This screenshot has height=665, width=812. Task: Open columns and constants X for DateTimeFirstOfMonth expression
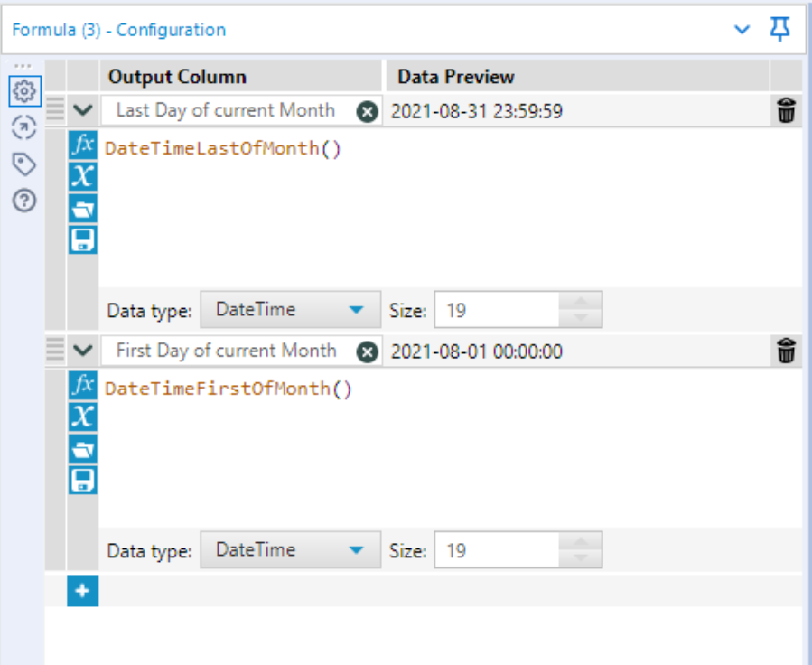click(x=82, y=417)
